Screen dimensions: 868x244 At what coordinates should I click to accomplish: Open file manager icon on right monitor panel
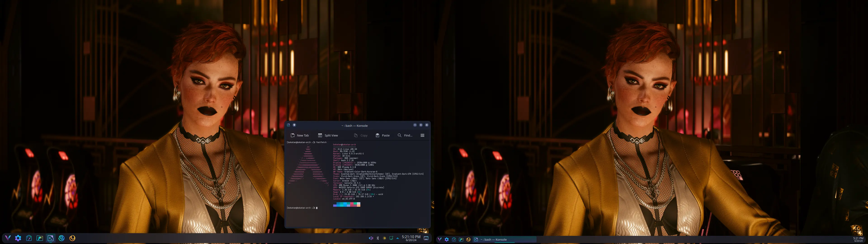461,239
